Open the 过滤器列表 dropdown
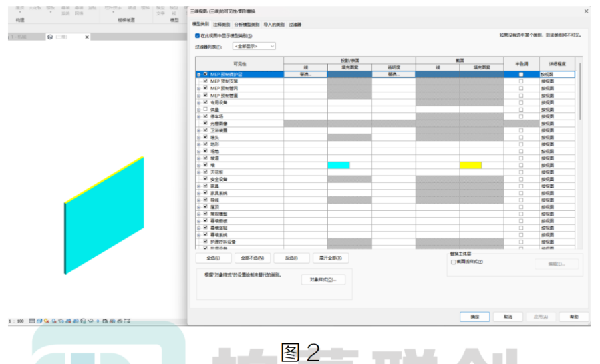Screen dimensions: 600x364 click(x=254, y=46)
